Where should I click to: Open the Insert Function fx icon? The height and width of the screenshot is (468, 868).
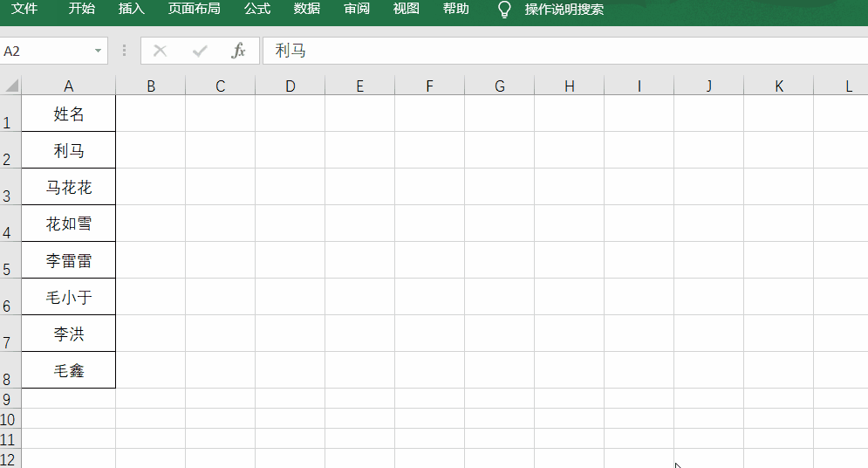click(x=238, y=51)
